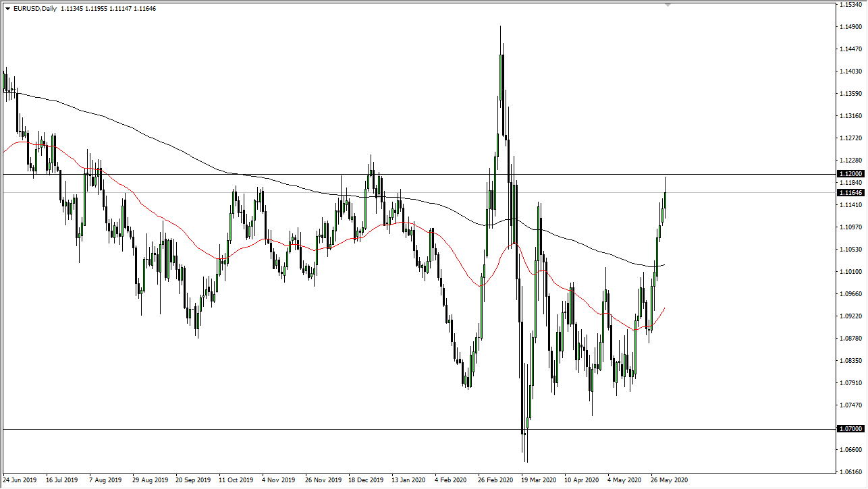Click the 1.12280 price on the axis
The width and height of the screenshot is (868, 489).
coord(850,161)
